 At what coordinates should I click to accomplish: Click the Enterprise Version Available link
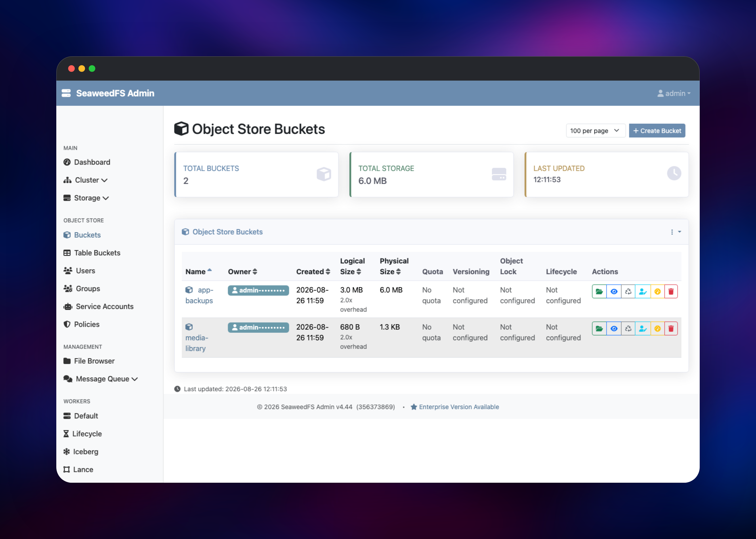(x=455, y=407)
